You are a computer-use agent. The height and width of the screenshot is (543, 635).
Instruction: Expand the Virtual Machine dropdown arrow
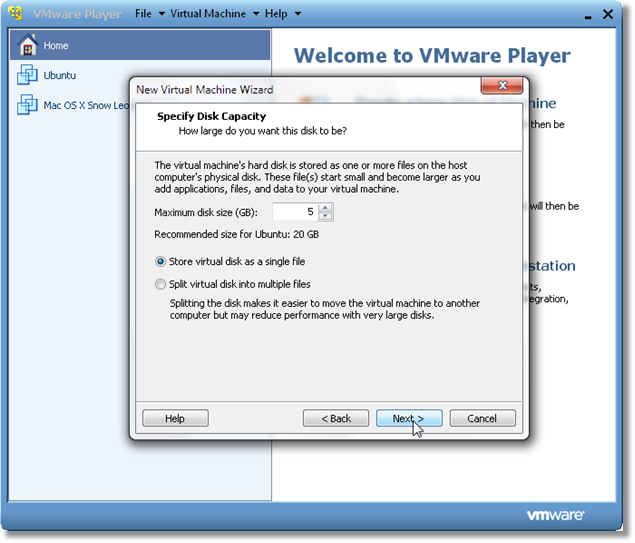click(x=256, y=14)
